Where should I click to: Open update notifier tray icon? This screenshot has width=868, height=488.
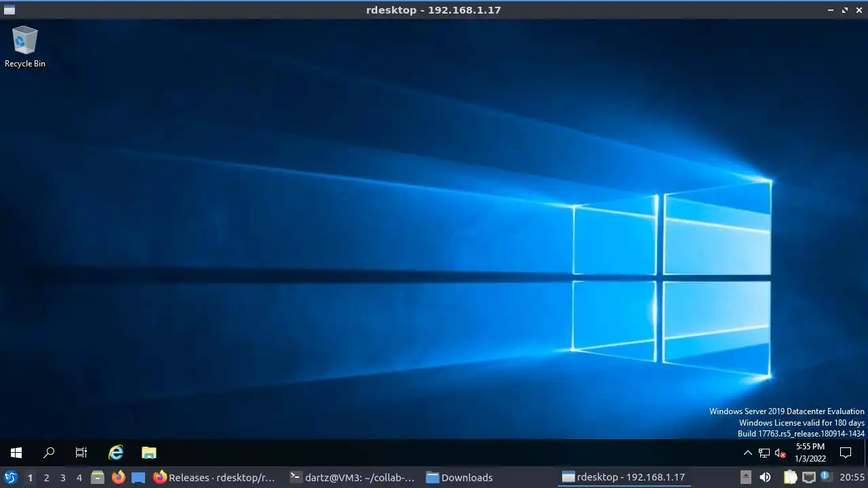coord(825,477)
